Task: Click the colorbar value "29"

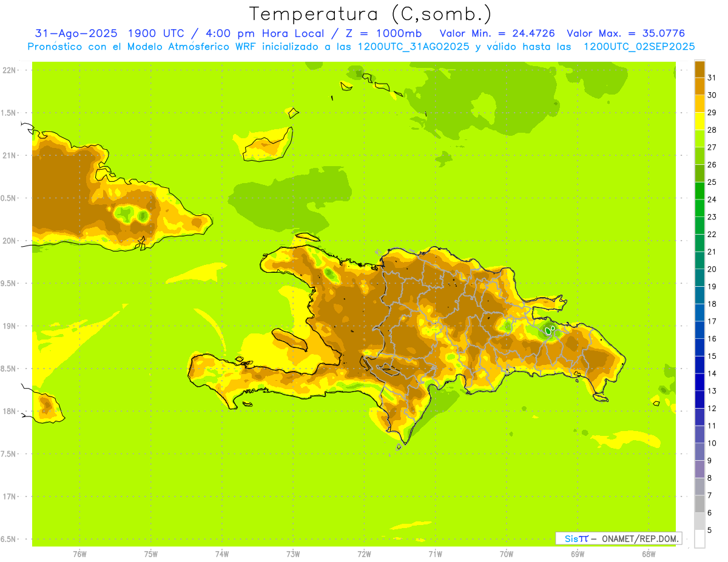Action: [712, 113]
